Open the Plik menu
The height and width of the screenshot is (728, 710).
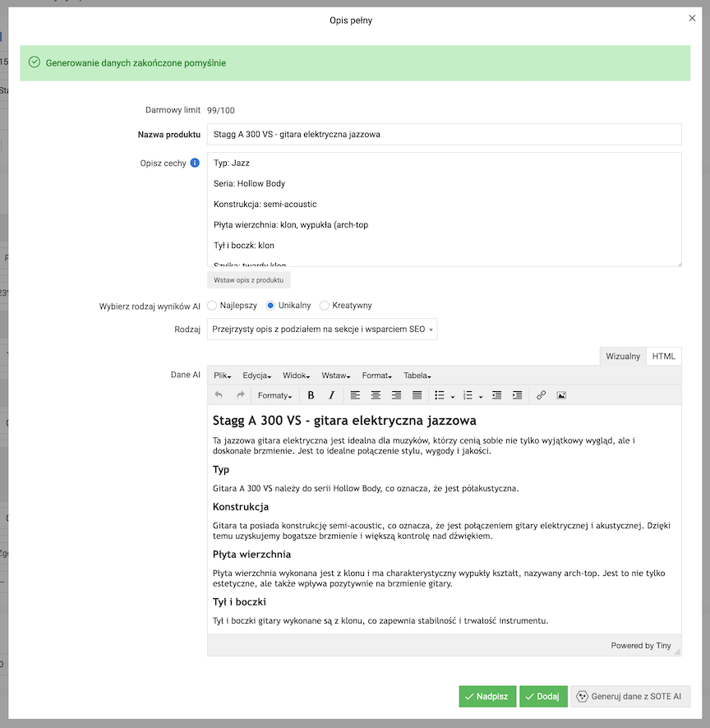(x=222, y=376)
